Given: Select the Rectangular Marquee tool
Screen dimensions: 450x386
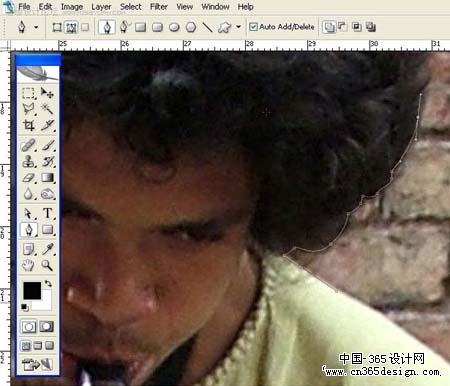Looking at the screenshot, I should [28, 93].
